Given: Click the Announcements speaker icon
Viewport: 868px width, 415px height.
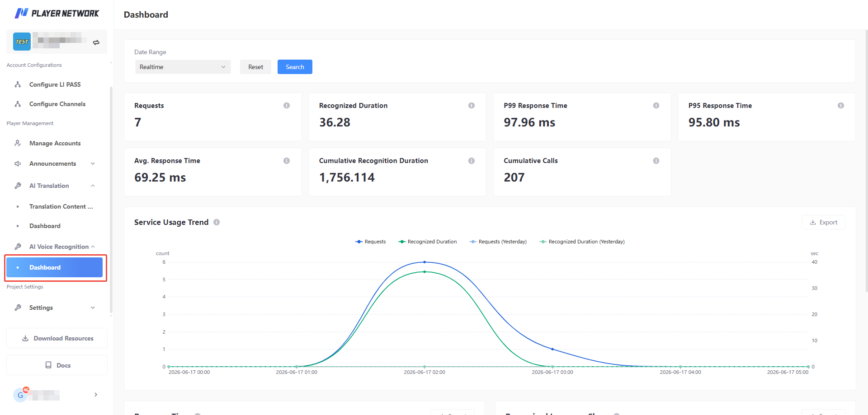Looking at the screenshot, I should point(18,163).
